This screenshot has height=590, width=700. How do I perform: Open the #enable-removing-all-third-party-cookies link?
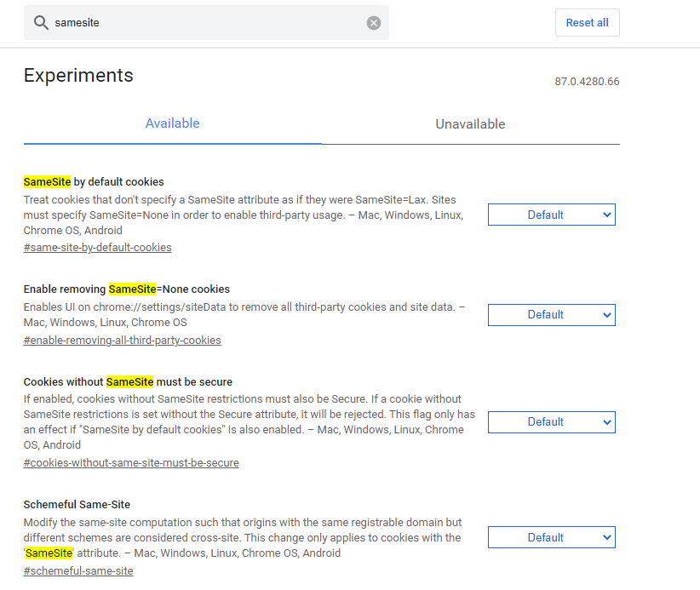(123, 341)
